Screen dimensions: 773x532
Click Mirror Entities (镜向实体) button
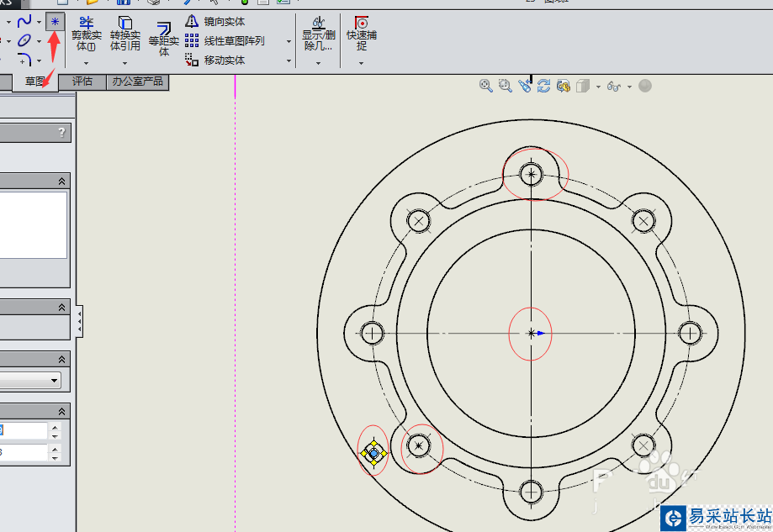215,22
